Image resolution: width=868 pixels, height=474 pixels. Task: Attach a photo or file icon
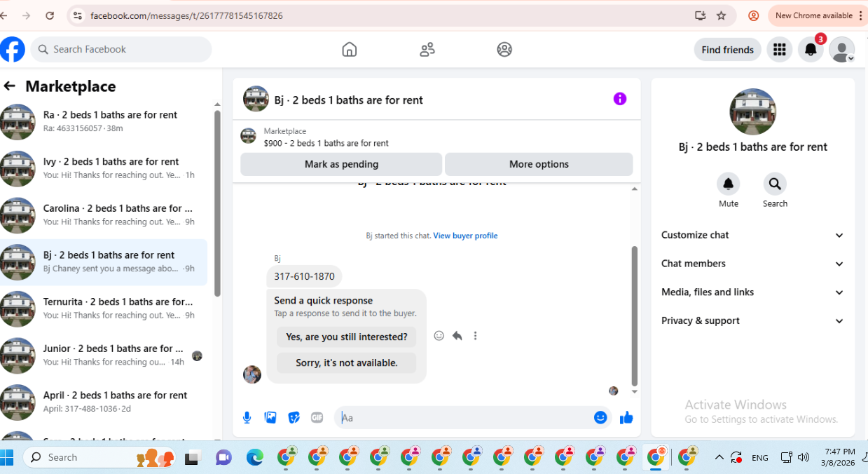click(x=270, y=418)
